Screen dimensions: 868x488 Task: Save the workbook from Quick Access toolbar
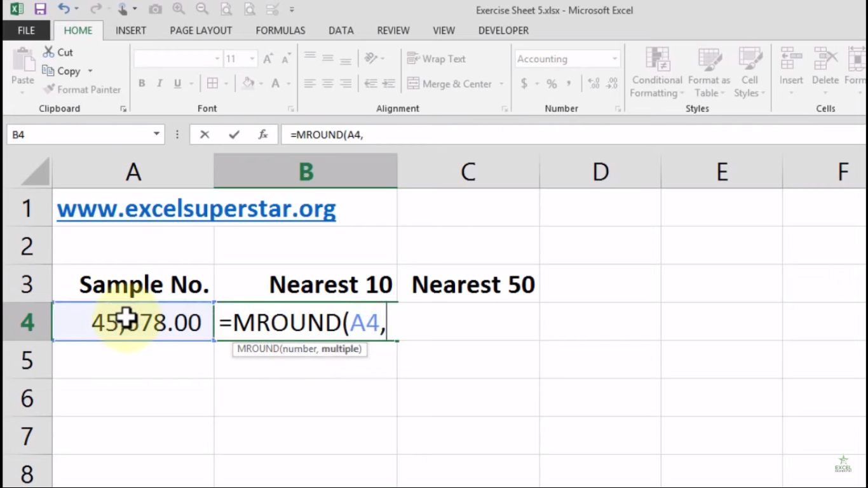point(40,9)
